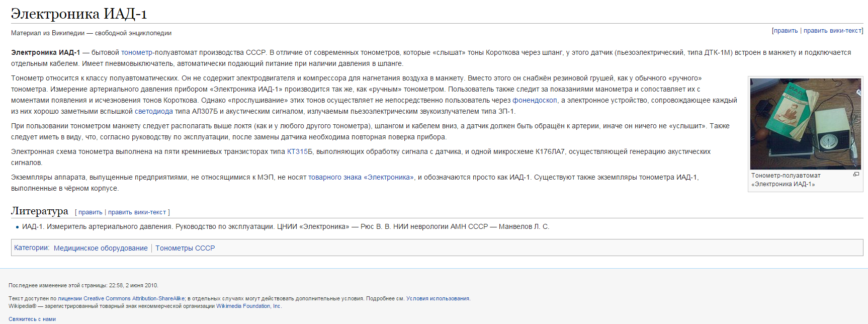Click «править» next to Литература heading
Screen dimensions: 868x324
(90, 212)
